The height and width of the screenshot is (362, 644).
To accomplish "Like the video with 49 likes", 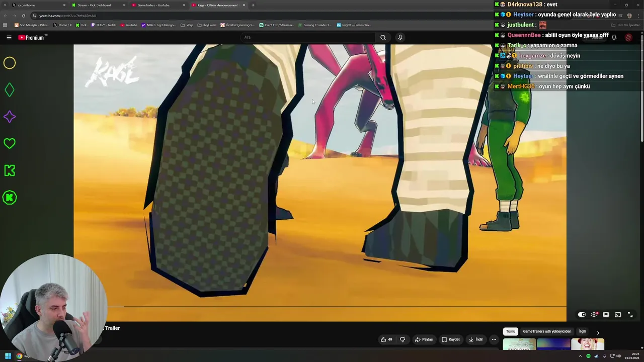I will pos(386,339).
